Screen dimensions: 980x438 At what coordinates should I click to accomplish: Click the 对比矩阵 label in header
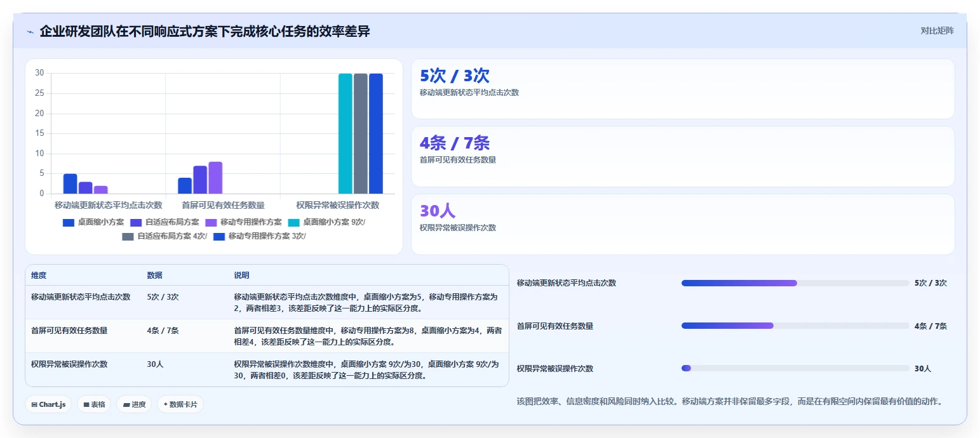(x=937, y=30)
